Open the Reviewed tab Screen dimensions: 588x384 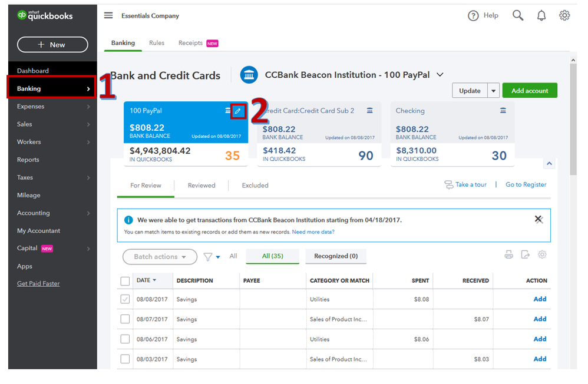tap(201, 186)
